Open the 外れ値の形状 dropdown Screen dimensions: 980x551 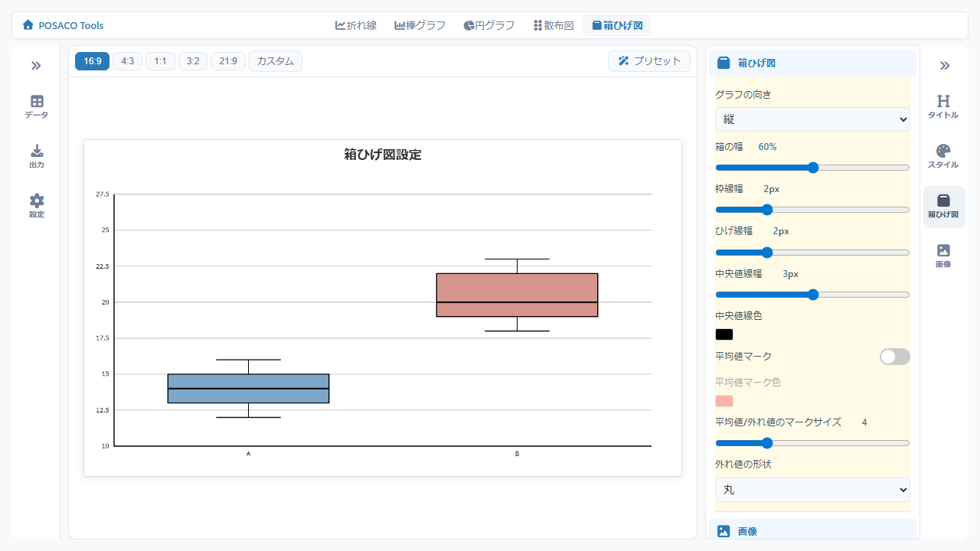click(812, 489)
